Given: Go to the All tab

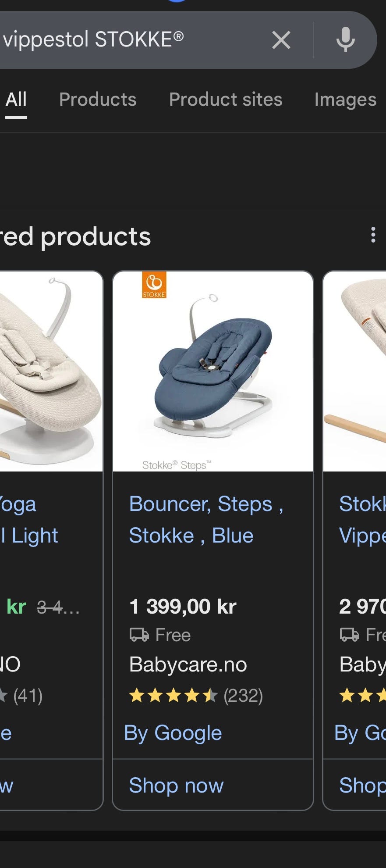Looking at the screenshot, I should pyautogui.click(x=16, y=100).
